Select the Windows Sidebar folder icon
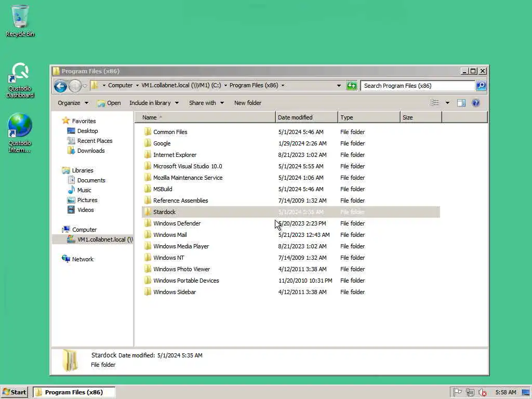Viewport: 532px width, 399px height. [x=148, y=292]
